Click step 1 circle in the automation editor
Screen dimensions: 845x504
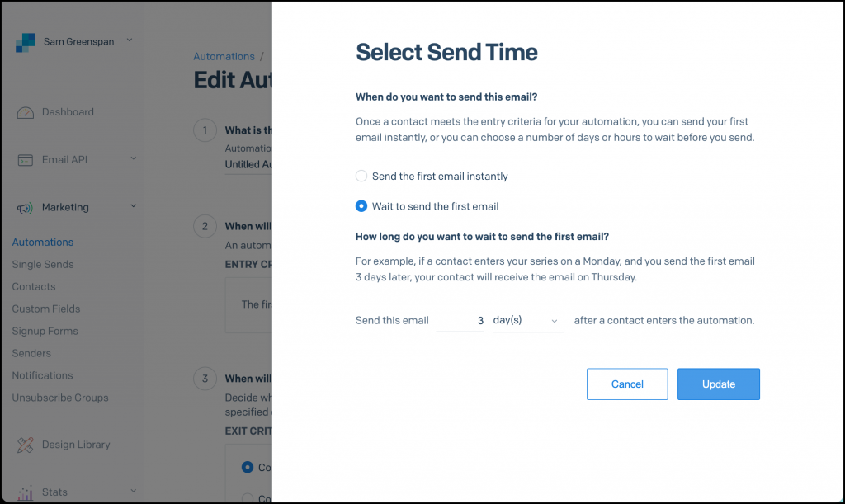point(204,130)
